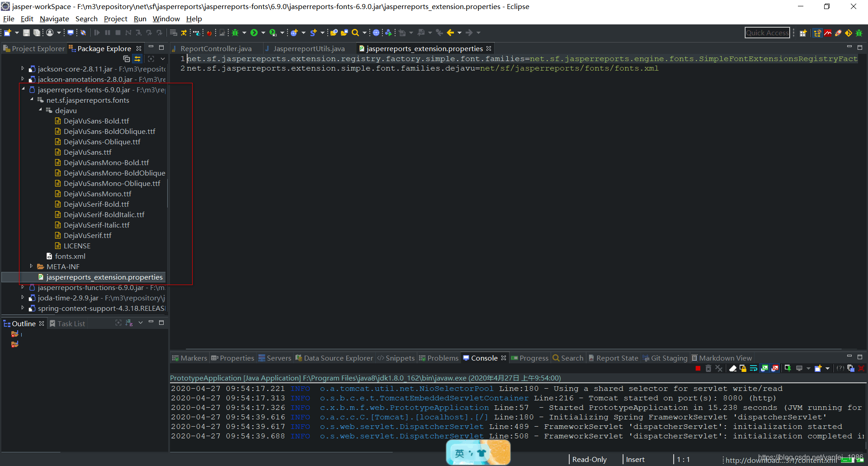Click the rocket perspective icon
This screenshot has width=868, height=466.
(838, 33)
